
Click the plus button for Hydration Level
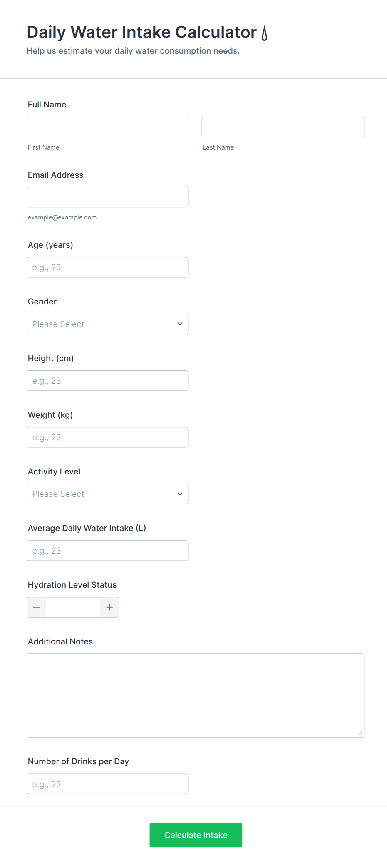tap(109, 607)
